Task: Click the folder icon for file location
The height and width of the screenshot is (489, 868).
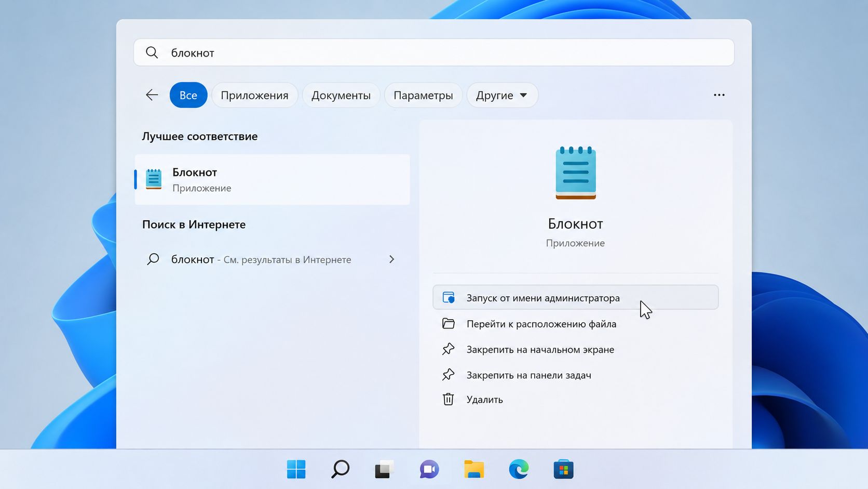Action: pos(449,324)
